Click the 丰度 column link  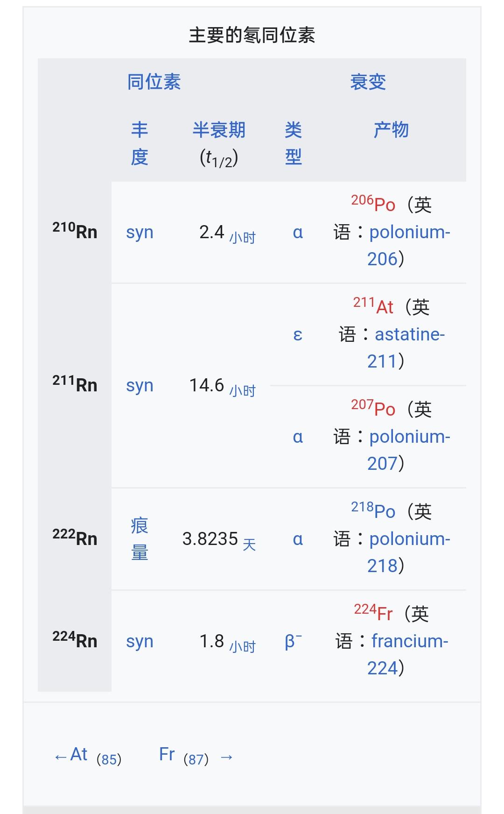click(x=140, y=143)
